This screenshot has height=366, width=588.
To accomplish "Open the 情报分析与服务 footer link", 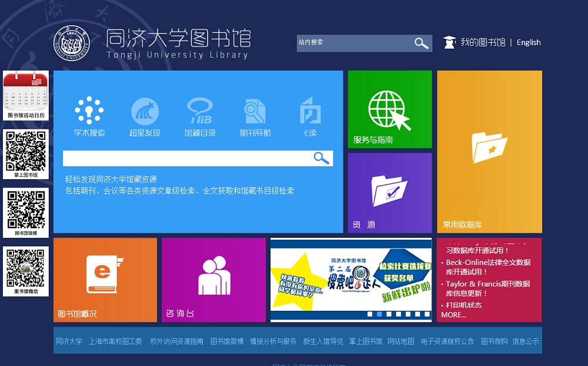I will click(x=273, y=341).
